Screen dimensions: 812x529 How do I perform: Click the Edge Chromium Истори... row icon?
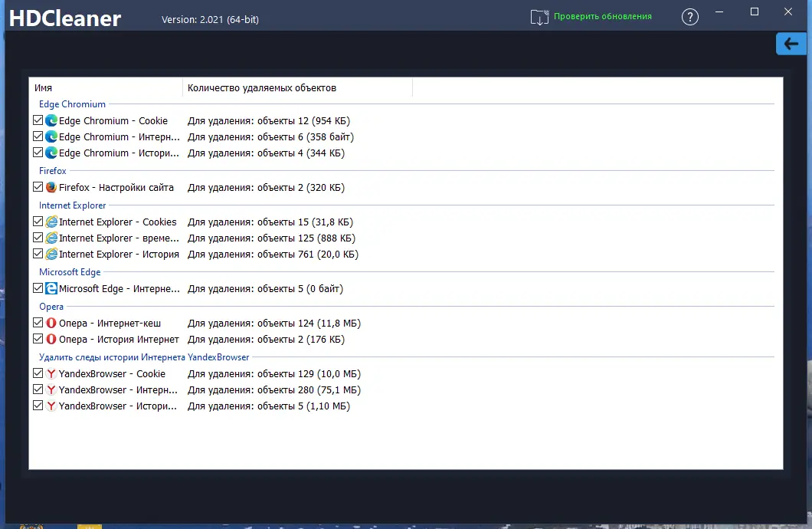[x=51, y=153]
